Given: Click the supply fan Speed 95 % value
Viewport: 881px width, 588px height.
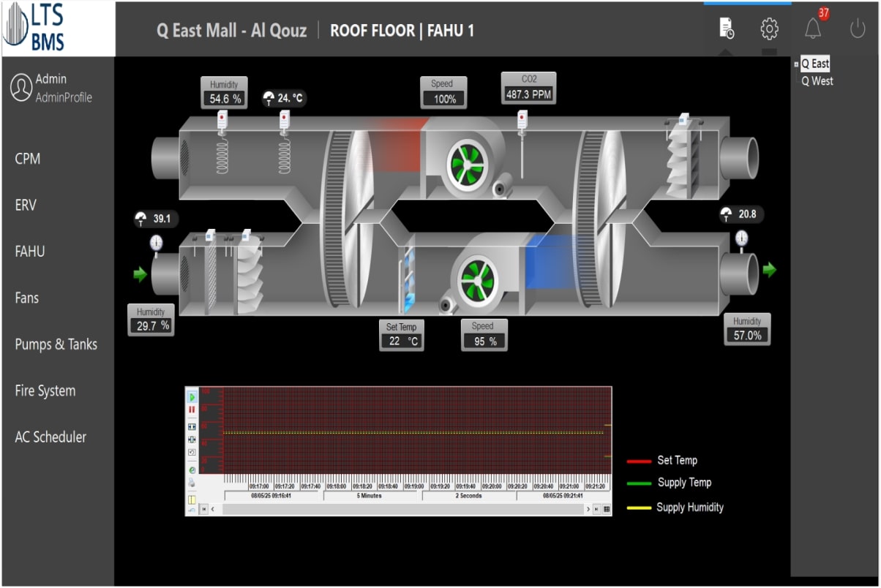Looking at the screenshot, I should pos(483,341).
